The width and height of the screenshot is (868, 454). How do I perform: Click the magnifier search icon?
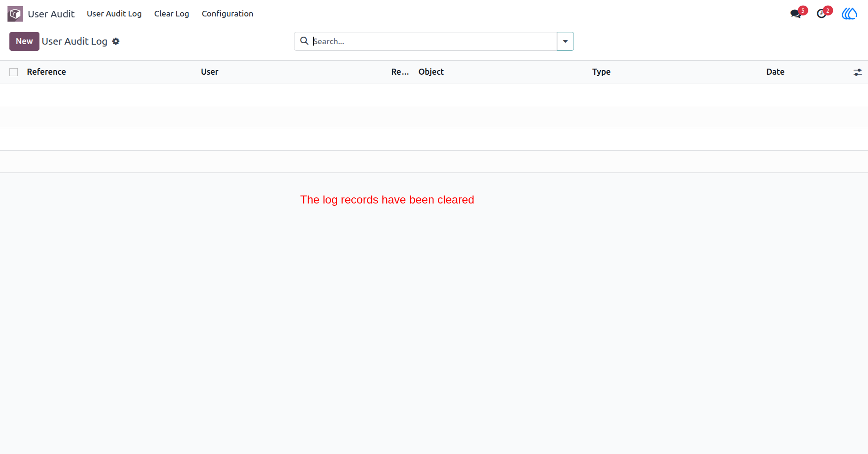pos(304,41)
